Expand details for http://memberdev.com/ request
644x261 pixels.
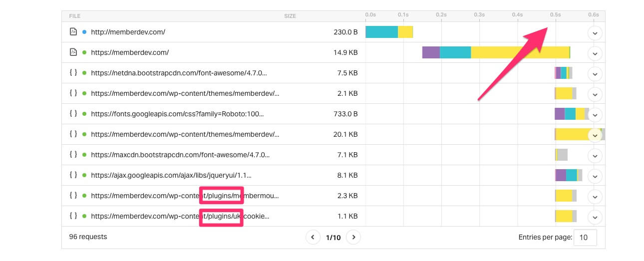(595, 33)
